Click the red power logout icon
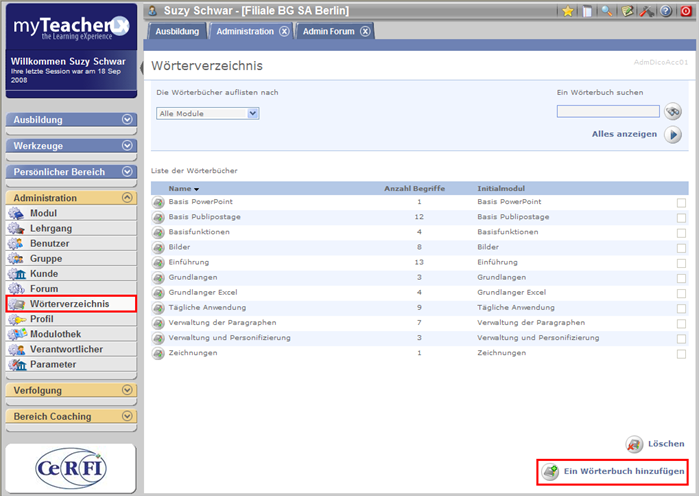This screenshot has width=699, height=496. (x=685, y=11)
